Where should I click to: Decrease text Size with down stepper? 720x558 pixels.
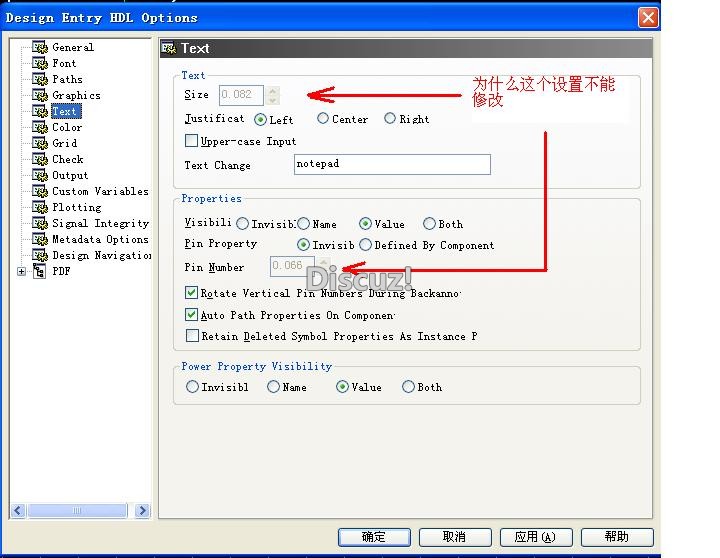[273, 100]
